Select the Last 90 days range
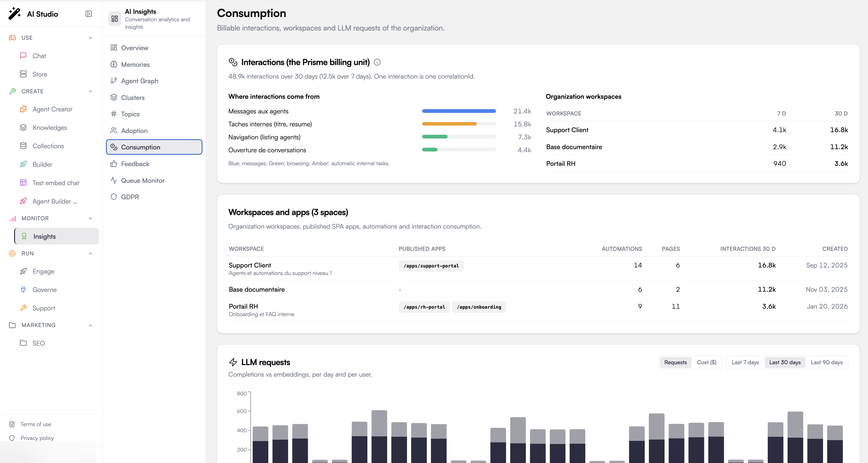868x463 pixels. tap(826, 362)
